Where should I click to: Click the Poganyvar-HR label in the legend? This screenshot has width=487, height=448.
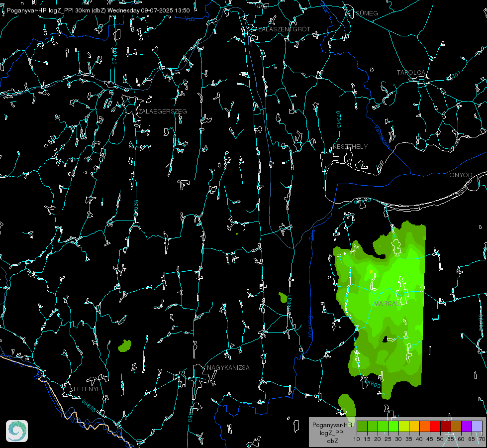click(332, 425)
